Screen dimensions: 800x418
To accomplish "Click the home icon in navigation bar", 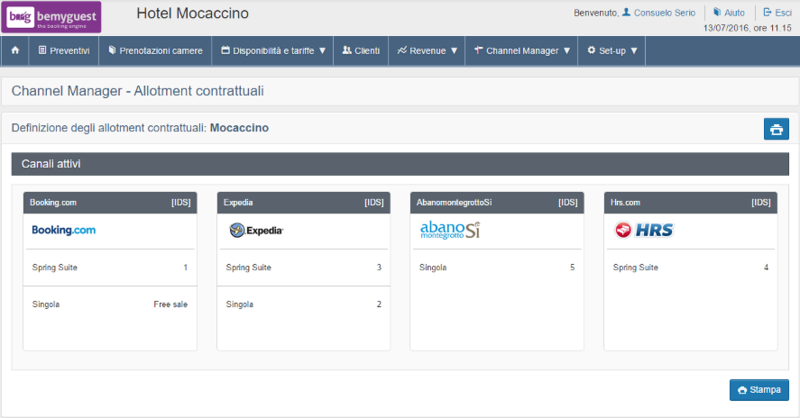I will tap(15, 50).
